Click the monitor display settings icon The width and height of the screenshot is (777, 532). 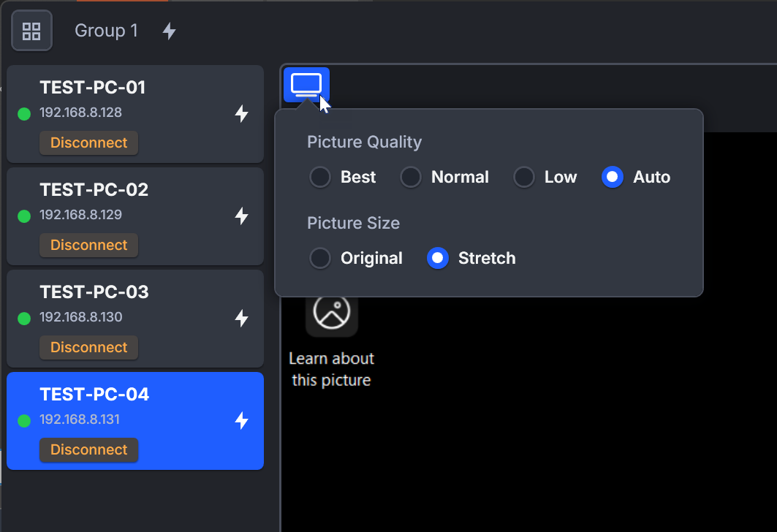[x=306, y=85]
